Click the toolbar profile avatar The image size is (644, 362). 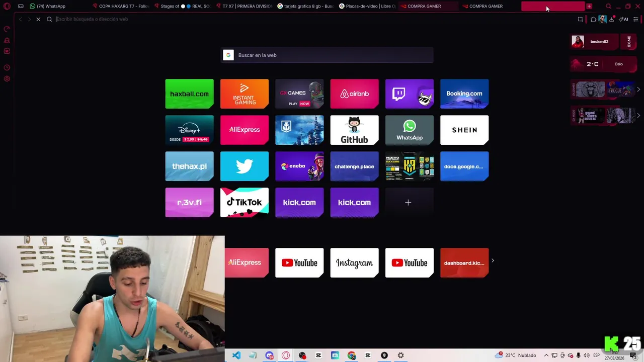(x=602, y=19)
